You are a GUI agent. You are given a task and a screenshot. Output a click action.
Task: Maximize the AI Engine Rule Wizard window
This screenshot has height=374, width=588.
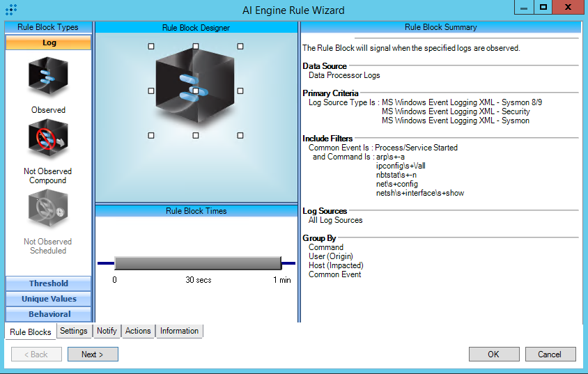[x=543, y=7]
